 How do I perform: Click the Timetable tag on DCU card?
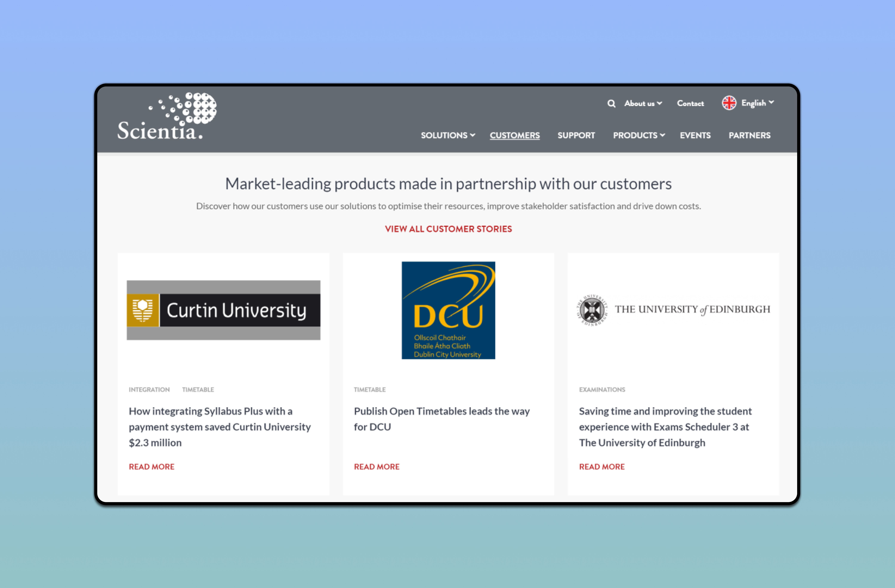pos(370,390)
